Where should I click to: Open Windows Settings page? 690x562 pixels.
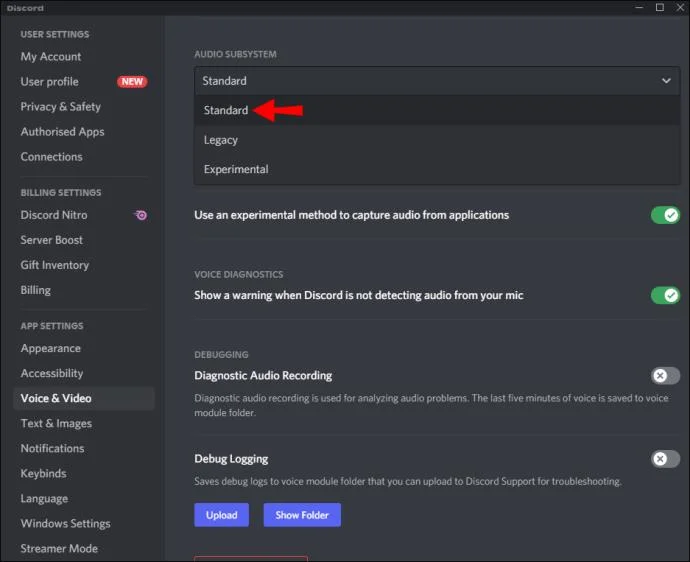65,524
